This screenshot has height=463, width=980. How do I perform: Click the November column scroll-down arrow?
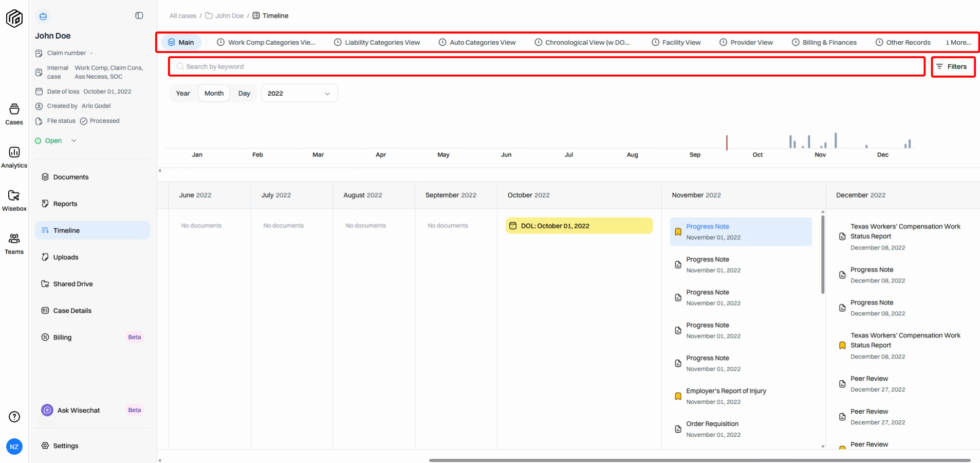point(823,446)
